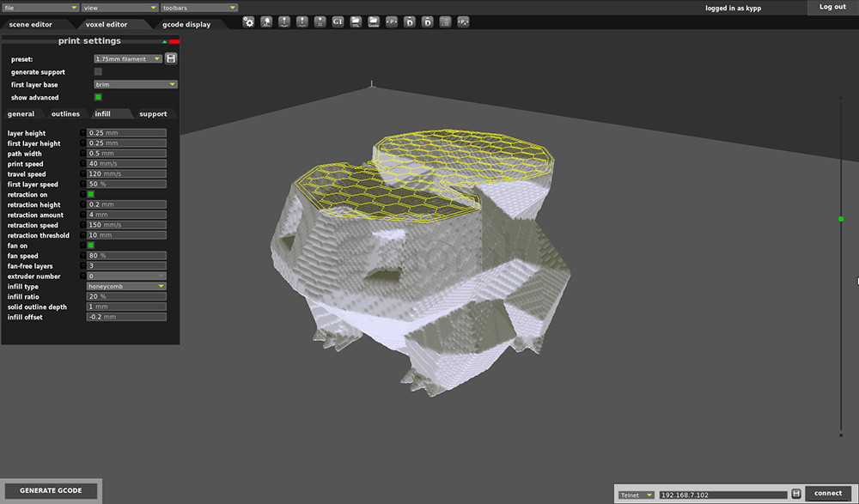Viewport: 859px width, 504px height.
Task: Switch to the voxel editor tab
Action: coord(106,25)
